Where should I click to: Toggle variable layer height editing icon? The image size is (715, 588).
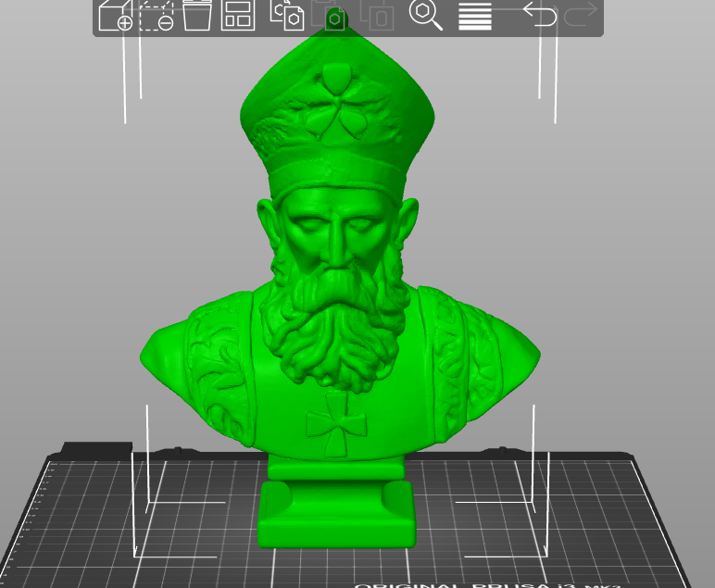click(475, 15)
